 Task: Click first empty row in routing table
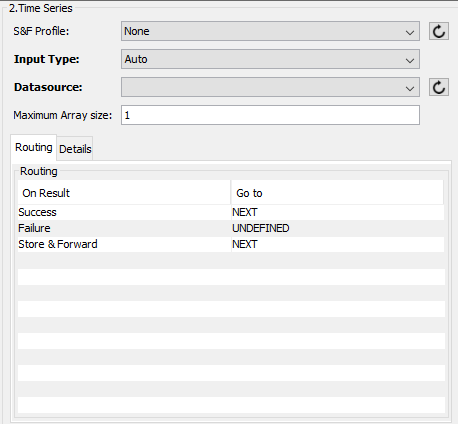(231, 261)
